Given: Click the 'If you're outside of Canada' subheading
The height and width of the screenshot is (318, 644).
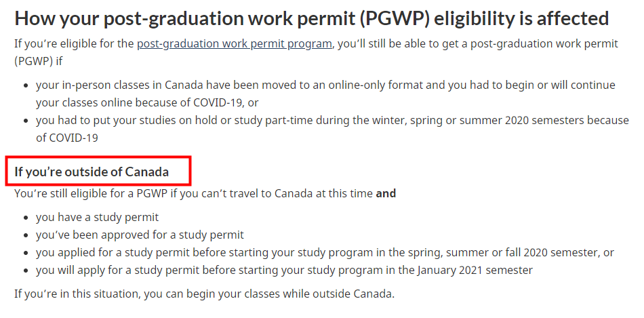Looking at the screenshot, I should point(92,172).
